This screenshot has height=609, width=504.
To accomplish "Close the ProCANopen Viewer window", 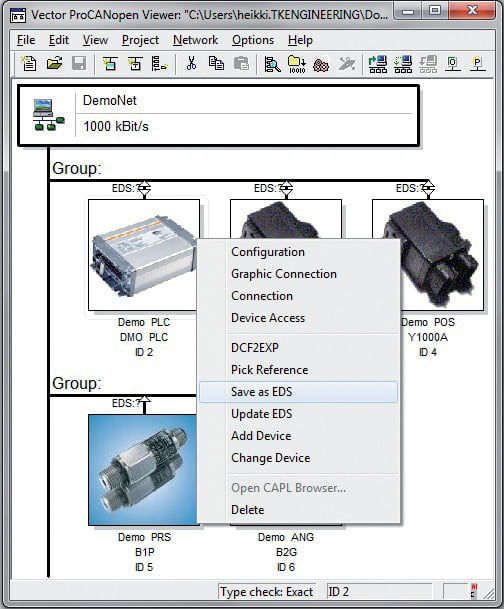I will click(x=472, y=10).
